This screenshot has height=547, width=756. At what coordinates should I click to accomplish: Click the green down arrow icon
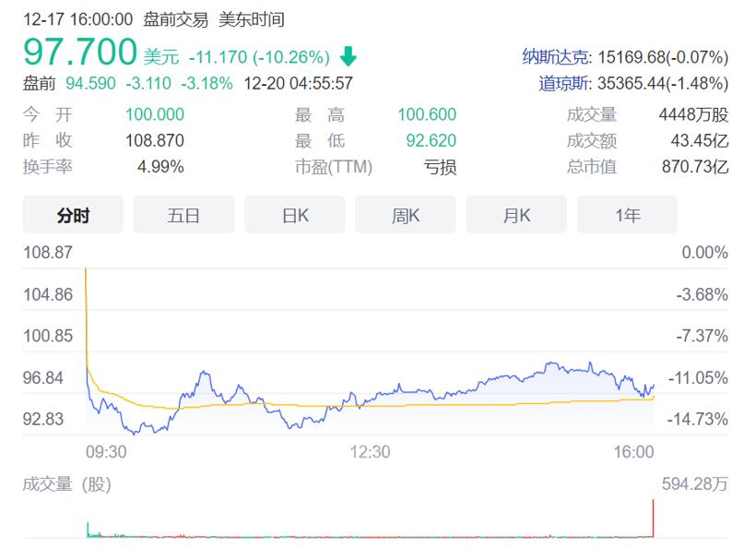point(348,57)
